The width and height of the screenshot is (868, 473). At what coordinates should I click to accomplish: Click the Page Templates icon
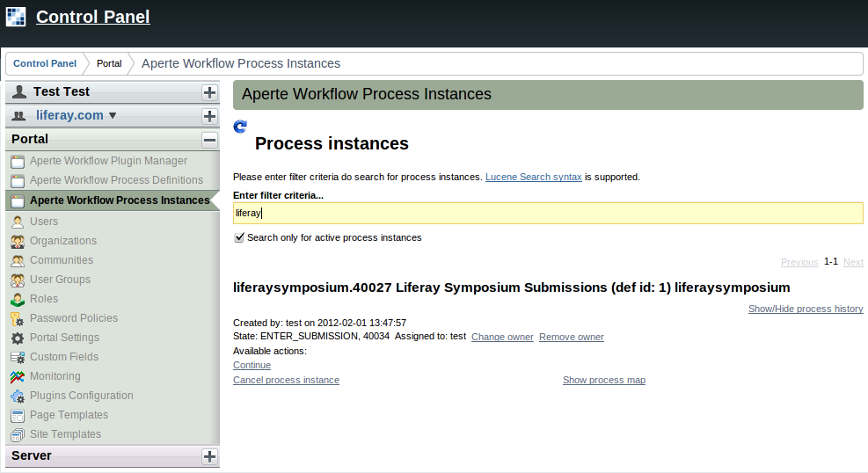click(18, 416)
